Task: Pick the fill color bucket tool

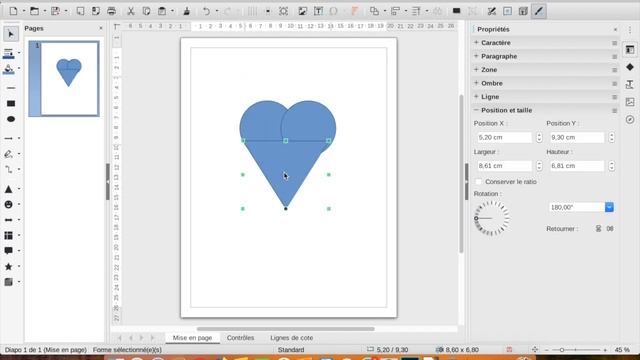Action: 8,69
